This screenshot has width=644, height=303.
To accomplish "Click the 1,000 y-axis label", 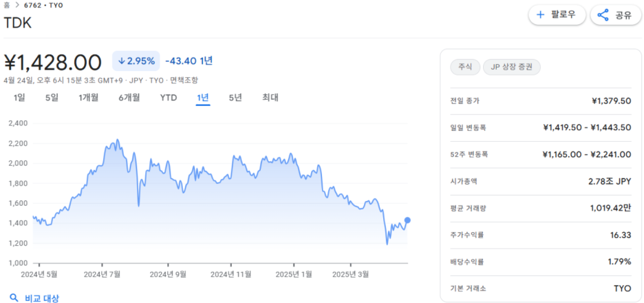I will point(18,263).
